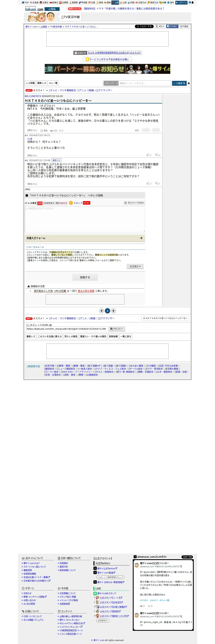Click X フォローする button at top
This screenshot has width=215, height=644.
coord(144,26)
